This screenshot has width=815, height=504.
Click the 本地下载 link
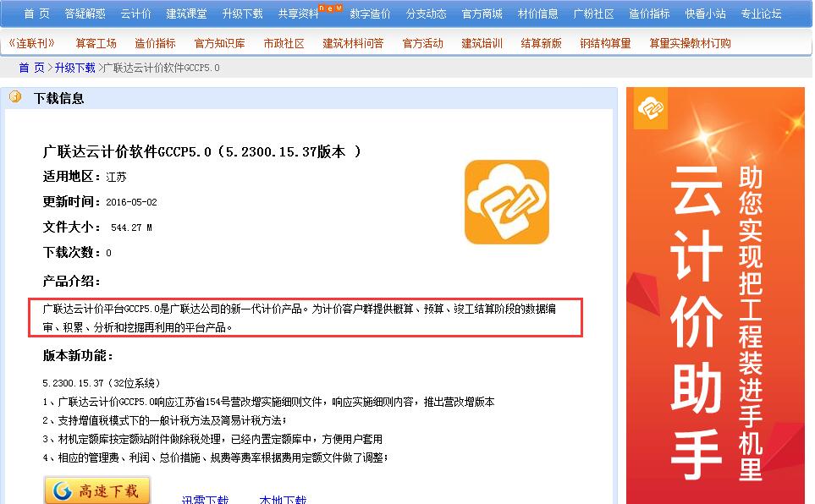[x=283, y=499]
